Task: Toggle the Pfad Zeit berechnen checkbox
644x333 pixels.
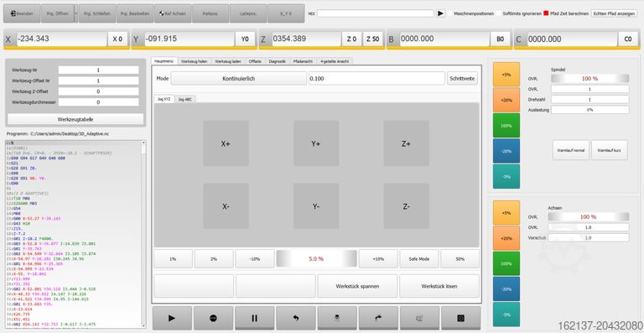Action: tap(546, 13)
